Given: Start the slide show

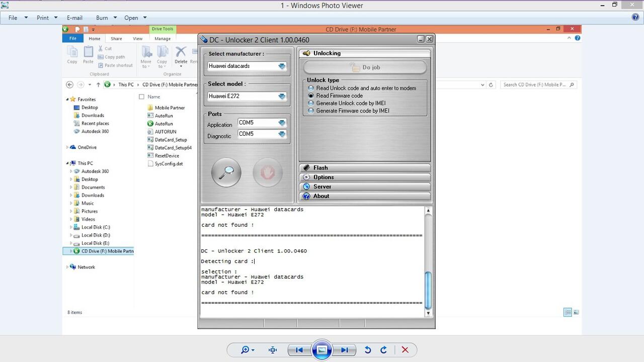Looking at the screenshot, I should (x=322, y=350).
